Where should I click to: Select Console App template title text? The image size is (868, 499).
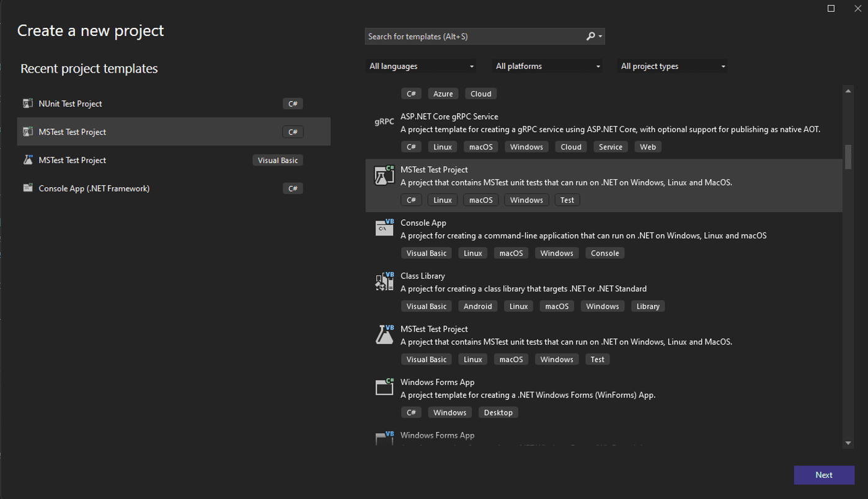pyautogui.click(x=423, y=223)
